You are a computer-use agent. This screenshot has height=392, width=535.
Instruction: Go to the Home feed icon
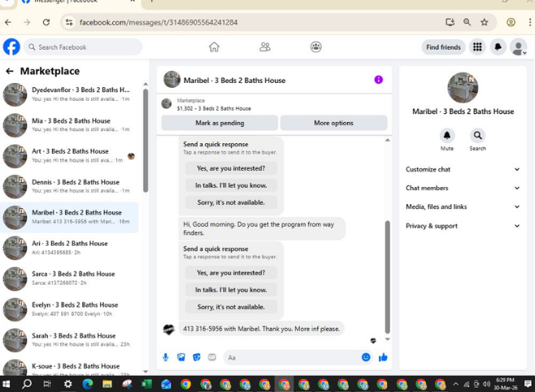(x=214, y=46)
